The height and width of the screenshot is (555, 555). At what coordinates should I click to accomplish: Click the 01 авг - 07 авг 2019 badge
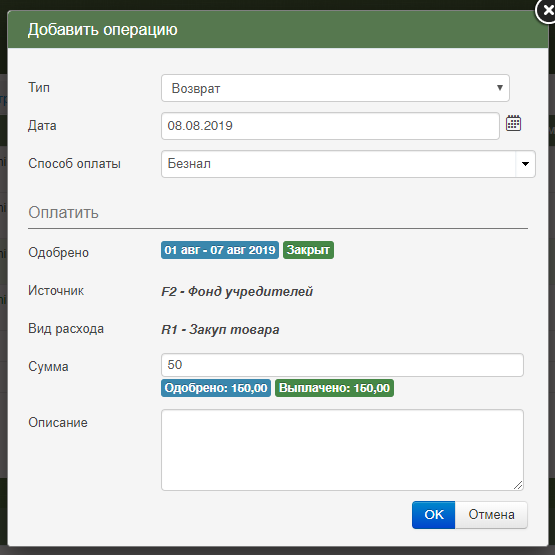click(220, 250)
